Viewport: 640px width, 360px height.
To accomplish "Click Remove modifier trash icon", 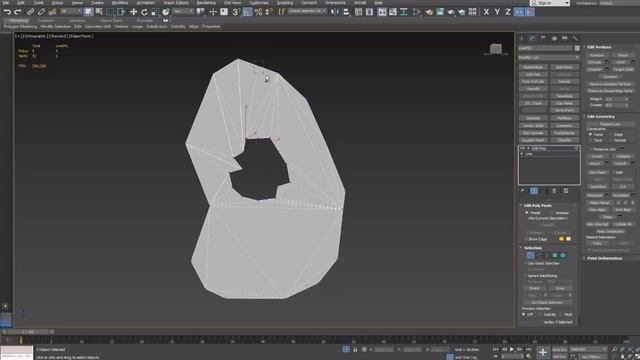I will pyautogui.click(x=554, y=191).
